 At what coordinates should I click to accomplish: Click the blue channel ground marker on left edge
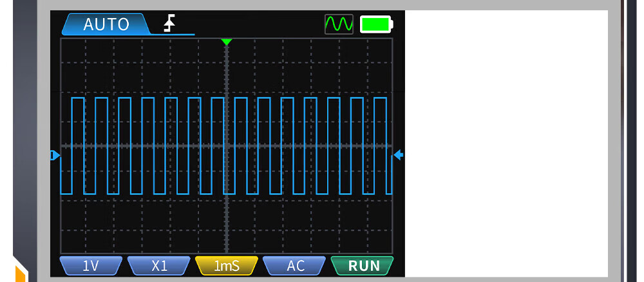(55, 155)
